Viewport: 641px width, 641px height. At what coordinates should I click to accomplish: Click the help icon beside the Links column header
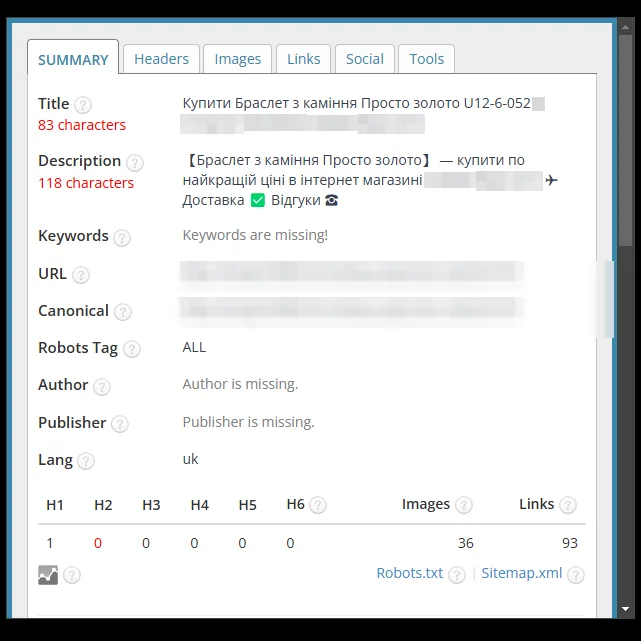(568, 505)
